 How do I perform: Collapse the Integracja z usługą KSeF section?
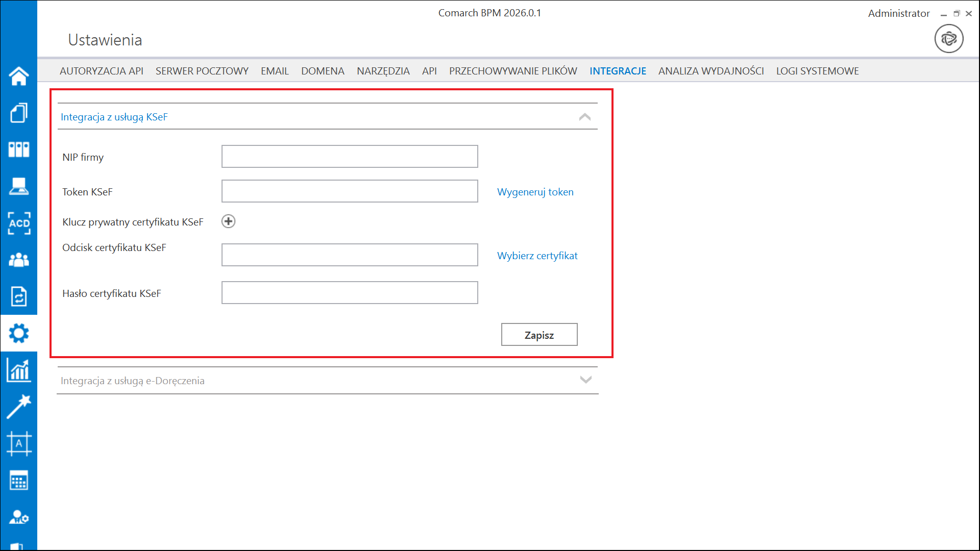click(x=585, y=117)
